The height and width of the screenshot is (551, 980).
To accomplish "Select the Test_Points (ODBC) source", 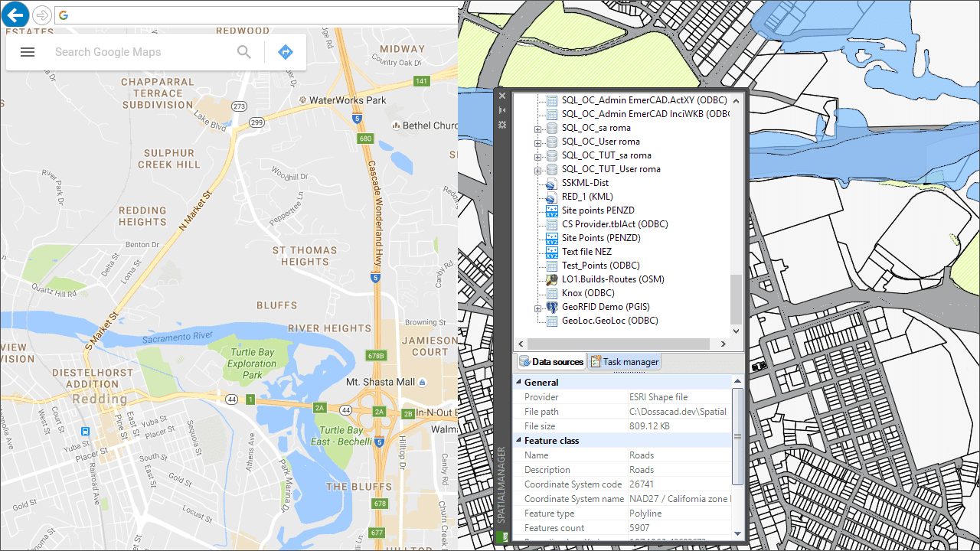I will 600,266.
